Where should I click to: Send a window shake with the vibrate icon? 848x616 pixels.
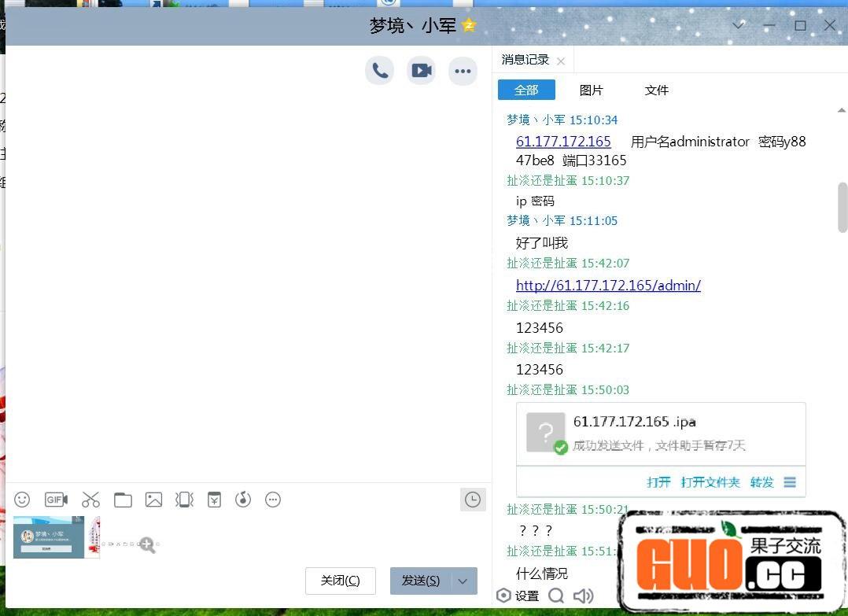(x=184, y=500)
